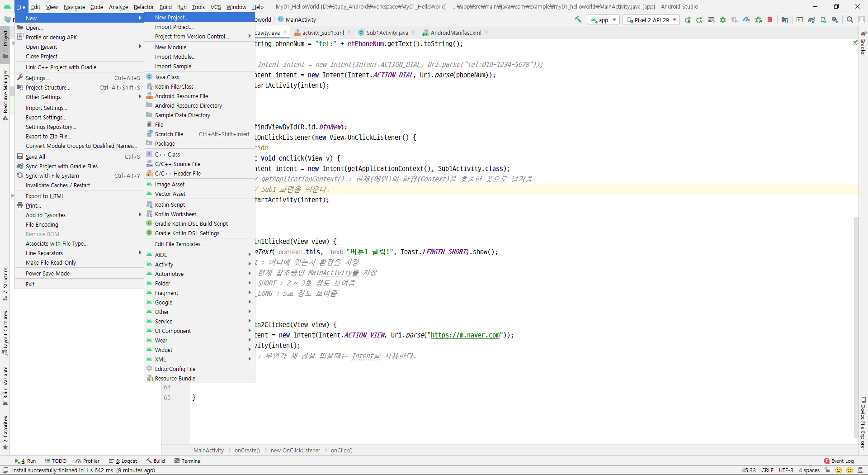This screenshot has width=868, height=475.
Task: Switch to the Sub1Activity.java tab
Action: (387, 33)
